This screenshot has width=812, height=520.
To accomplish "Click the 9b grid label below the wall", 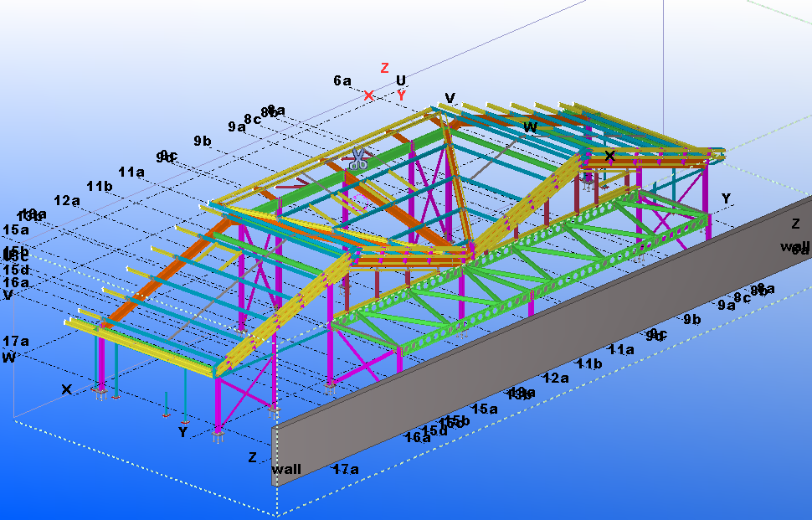I will (691, 319).
